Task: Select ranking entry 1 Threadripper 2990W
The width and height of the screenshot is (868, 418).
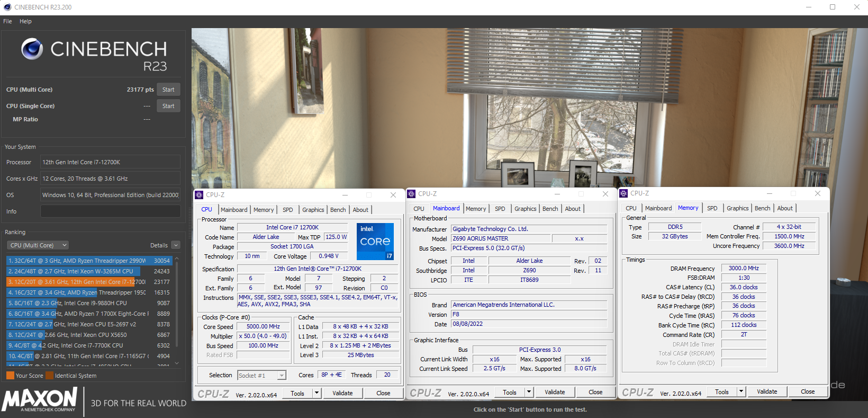Action: click(89, 261)
